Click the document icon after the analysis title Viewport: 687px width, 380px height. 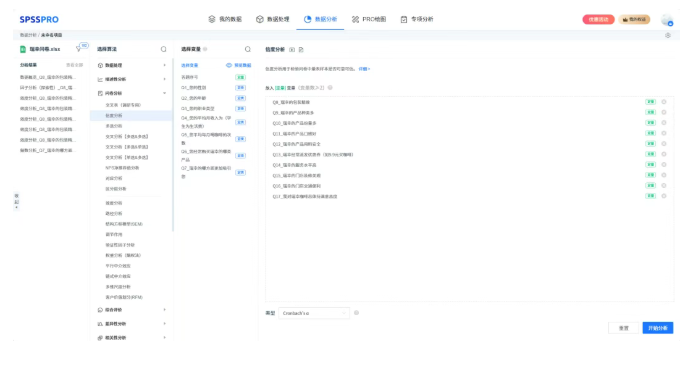point(301,50)
